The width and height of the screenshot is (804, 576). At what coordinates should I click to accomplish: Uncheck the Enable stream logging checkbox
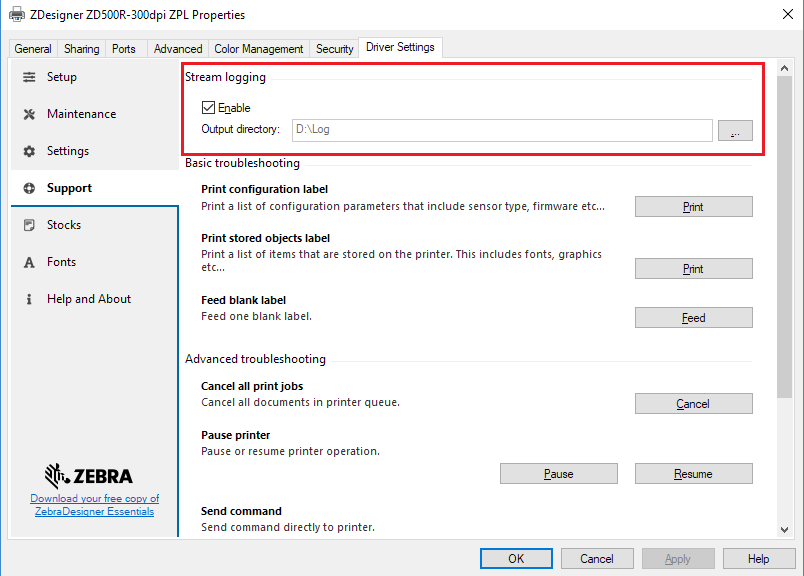coord(208,108)
